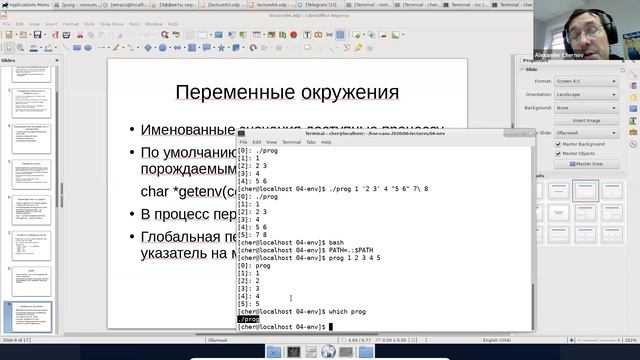Open the Applications Menu in top panel
This screenshot has height=360, width=640.
[x=25, y=5]
